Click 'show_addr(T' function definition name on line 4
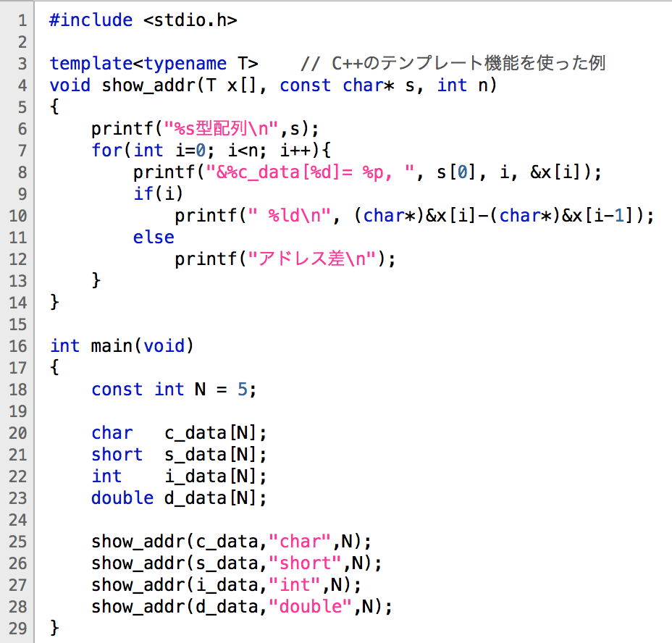 159,85
